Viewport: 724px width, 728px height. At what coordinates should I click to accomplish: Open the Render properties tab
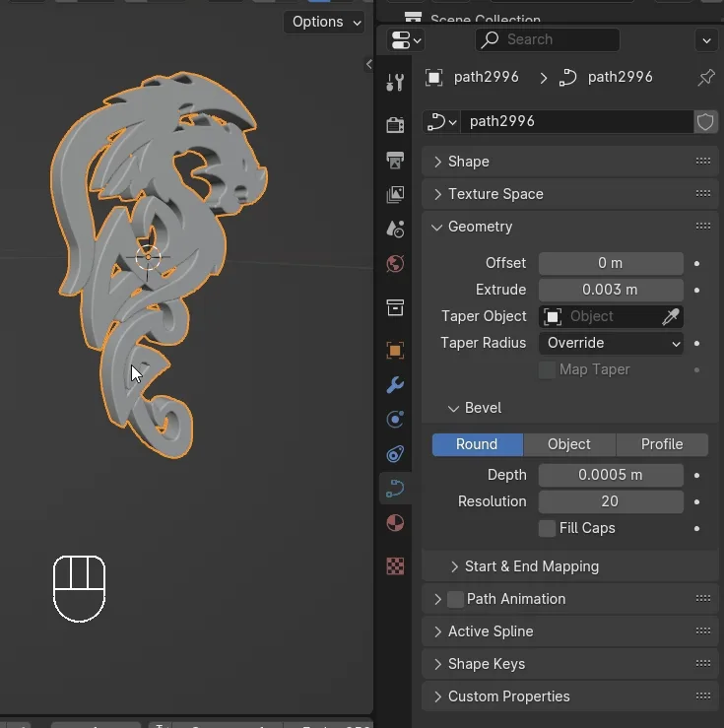(x=395, y=124)
